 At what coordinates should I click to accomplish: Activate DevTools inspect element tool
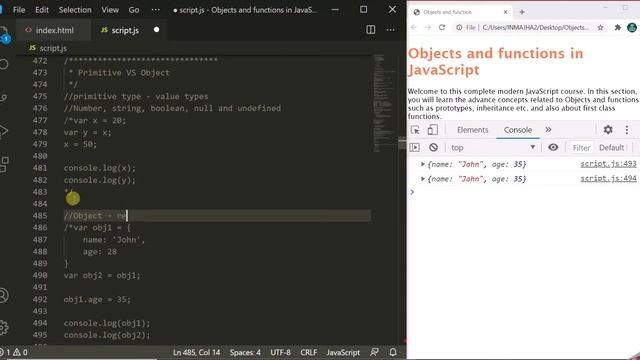point(415,130)
